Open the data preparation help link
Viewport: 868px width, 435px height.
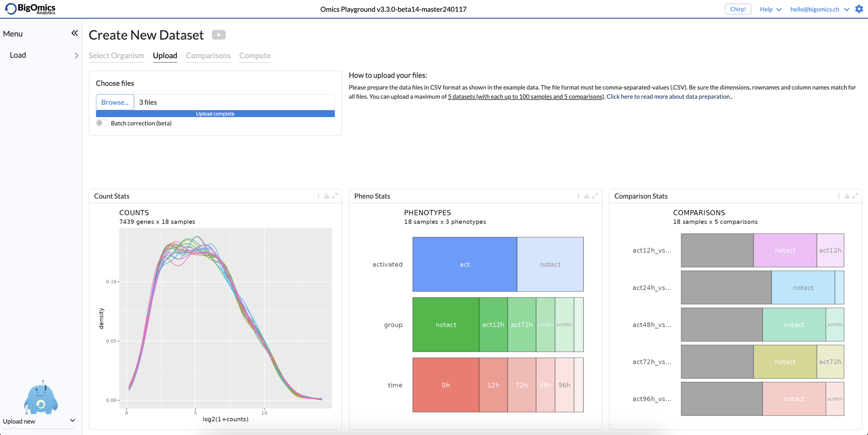point(668,97)
